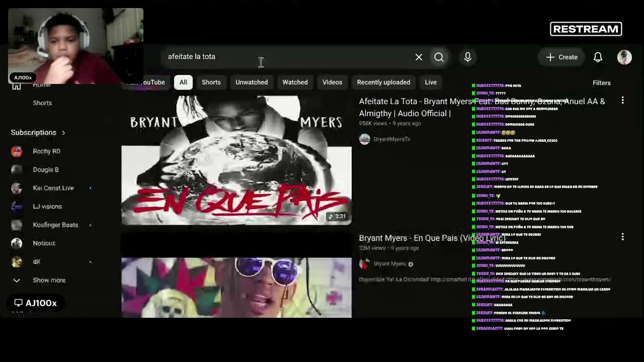Screen dimensions: 644x362
Task: Open the Create button menu
Action: tap(562, 57)
